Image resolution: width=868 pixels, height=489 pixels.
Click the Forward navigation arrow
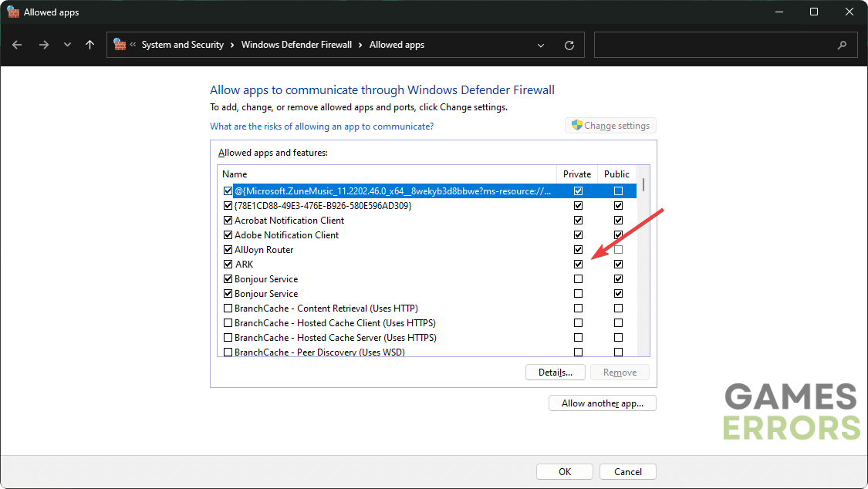tap(43, 45)
